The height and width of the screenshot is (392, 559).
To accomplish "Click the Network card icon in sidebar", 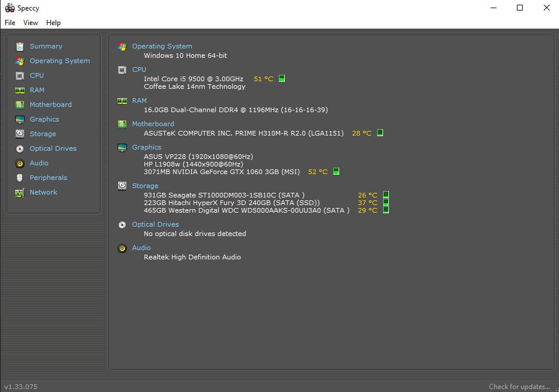I will pos(20,193).
